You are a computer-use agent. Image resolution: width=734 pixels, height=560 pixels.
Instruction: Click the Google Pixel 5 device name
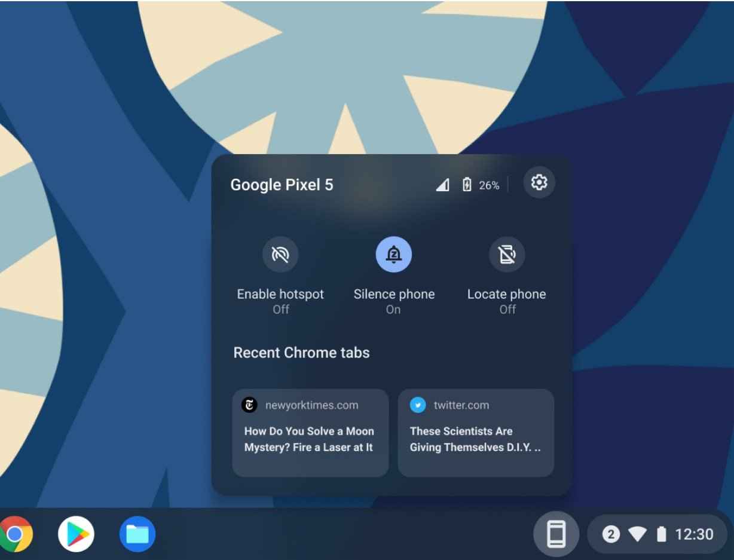point(282,185)
